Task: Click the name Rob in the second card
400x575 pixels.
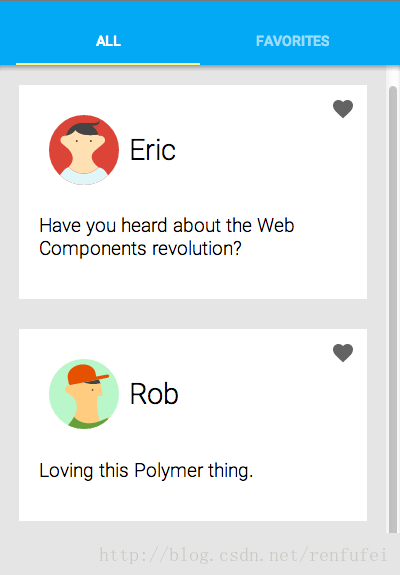Action: click(x=154, y=394)
